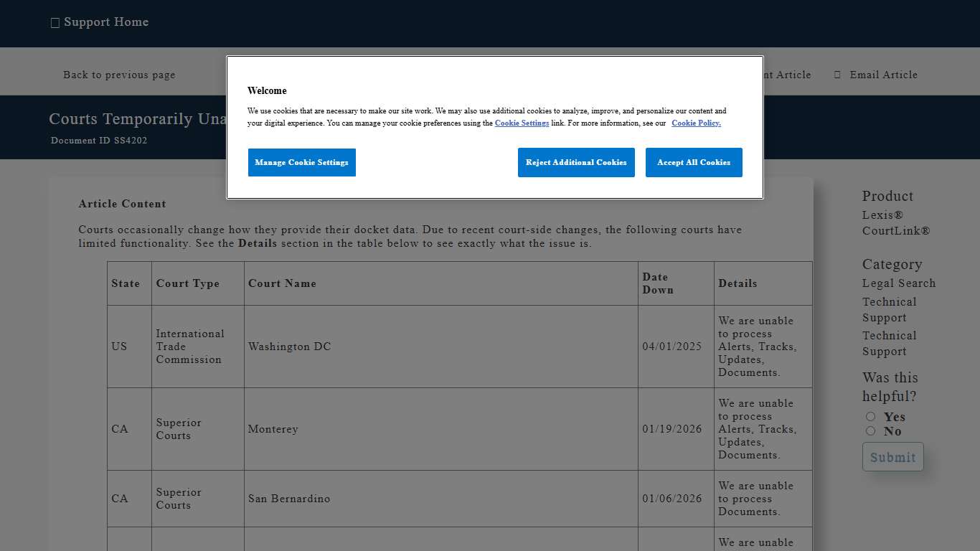Viewport: 980px width, 551px height.
Task: Select the Court Name column header
Action: click(281, 283)
